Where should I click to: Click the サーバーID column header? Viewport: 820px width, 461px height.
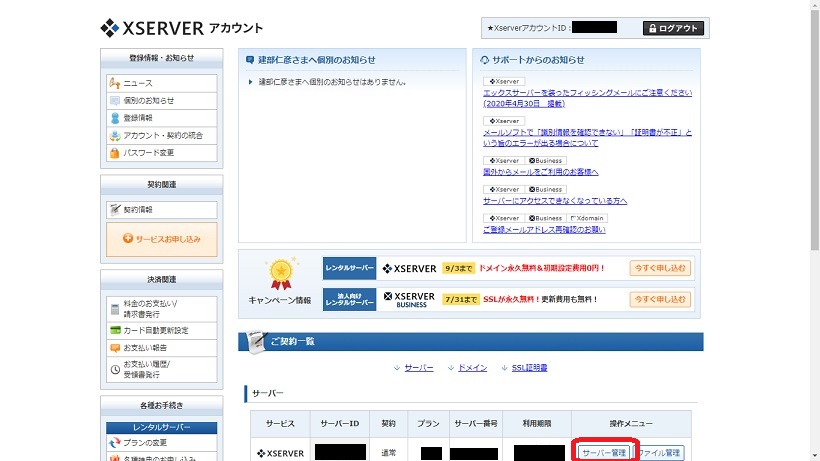click(x=339, y=424)
